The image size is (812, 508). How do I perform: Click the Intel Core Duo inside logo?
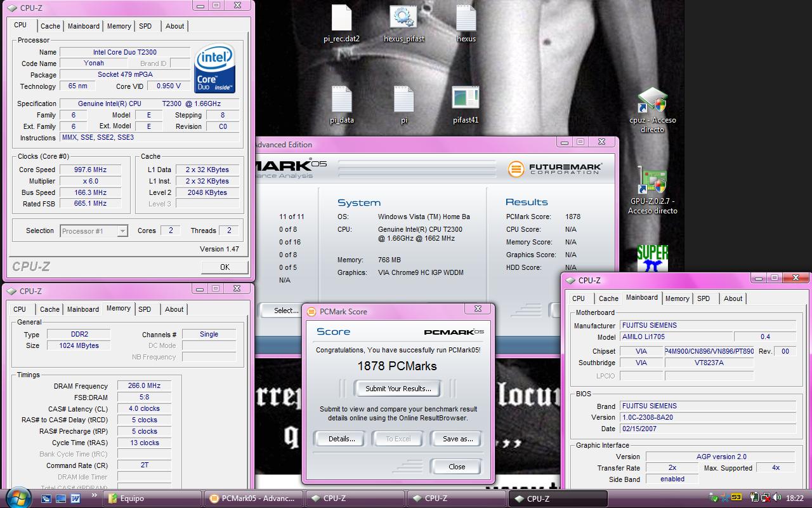[x=214, y=68]
